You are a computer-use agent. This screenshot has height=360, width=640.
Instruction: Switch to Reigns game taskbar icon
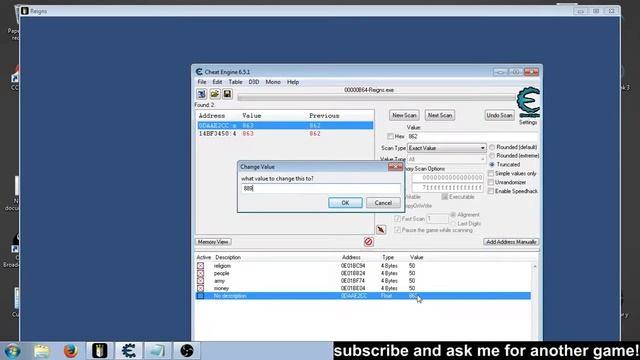[x=100, y=351]
